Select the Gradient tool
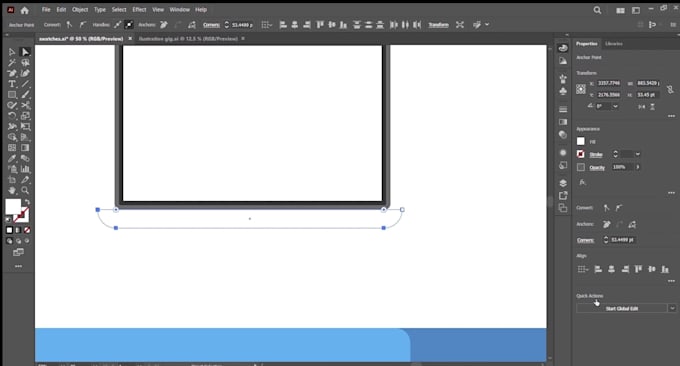This screenshot has width=680, height=366. pos(25,148)
